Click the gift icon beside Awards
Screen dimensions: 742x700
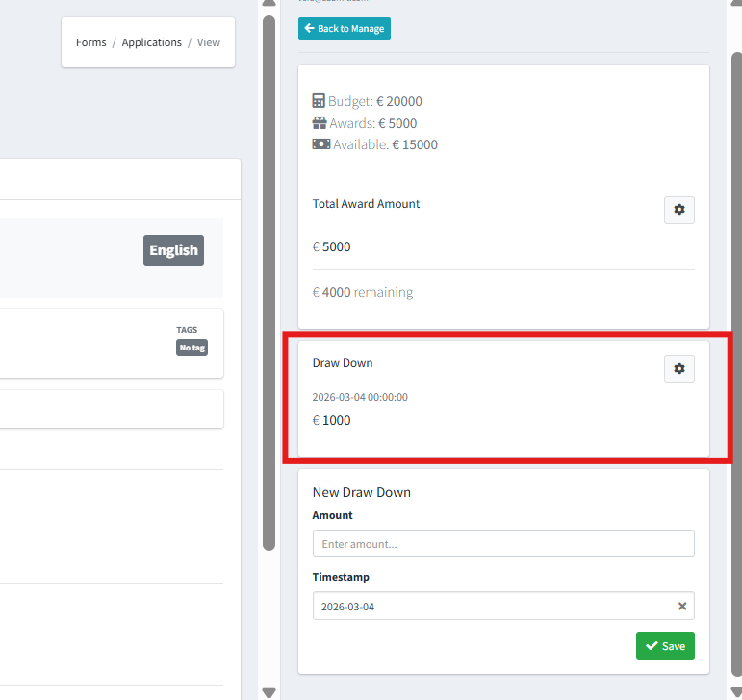click(320, 123)
